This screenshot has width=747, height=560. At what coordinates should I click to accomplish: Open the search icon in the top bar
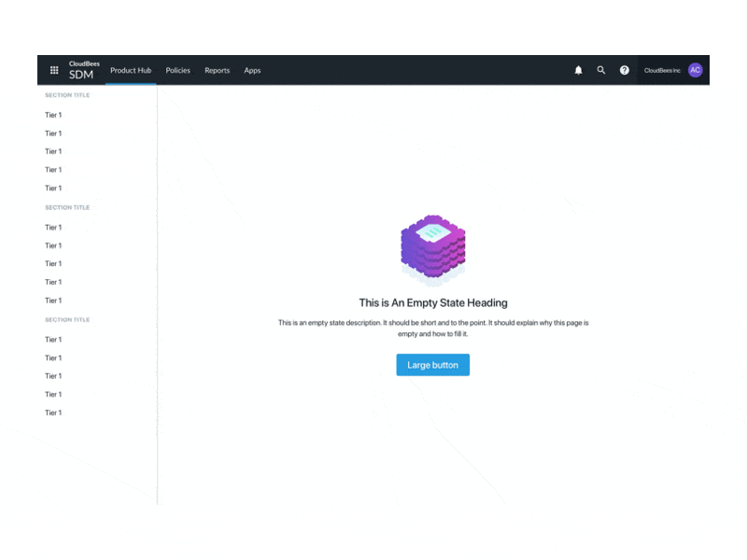coord(601,70)
